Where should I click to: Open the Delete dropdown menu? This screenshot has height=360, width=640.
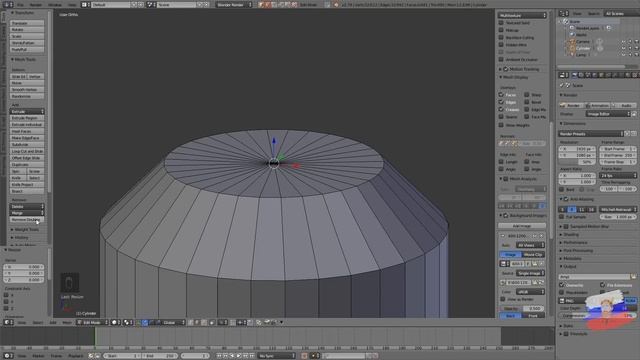pos(27,207)
